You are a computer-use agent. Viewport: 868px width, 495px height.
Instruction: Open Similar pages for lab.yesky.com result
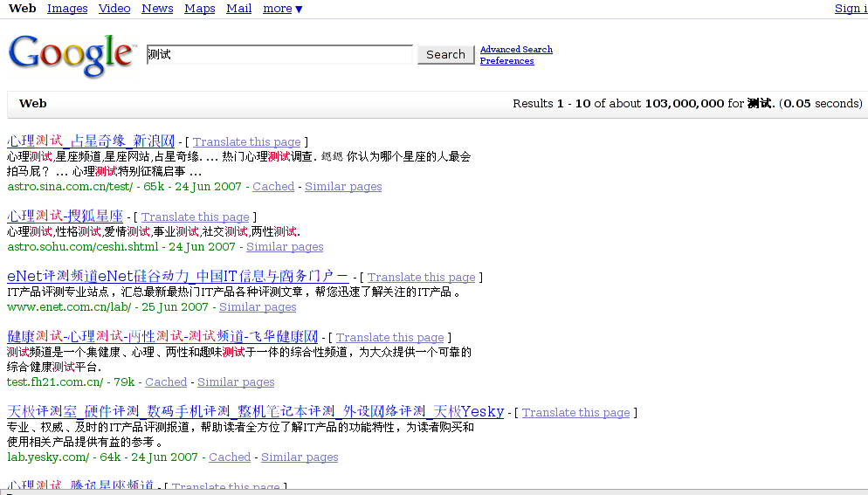click(300, 457)
